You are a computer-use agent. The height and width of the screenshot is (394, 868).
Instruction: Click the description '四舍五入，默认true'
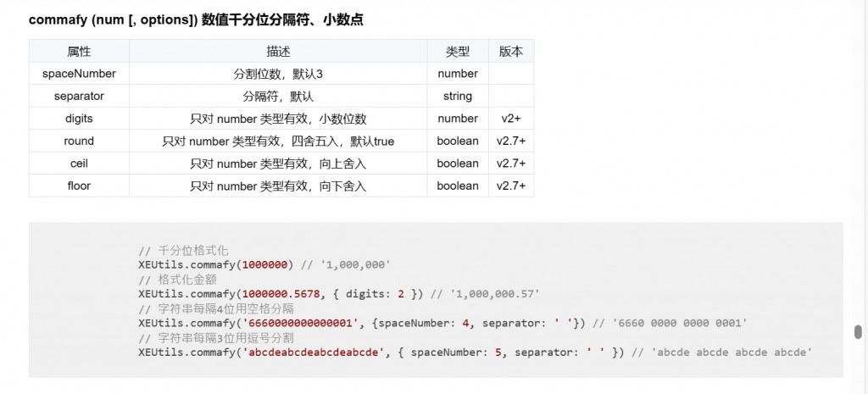[x=278, y=142]
